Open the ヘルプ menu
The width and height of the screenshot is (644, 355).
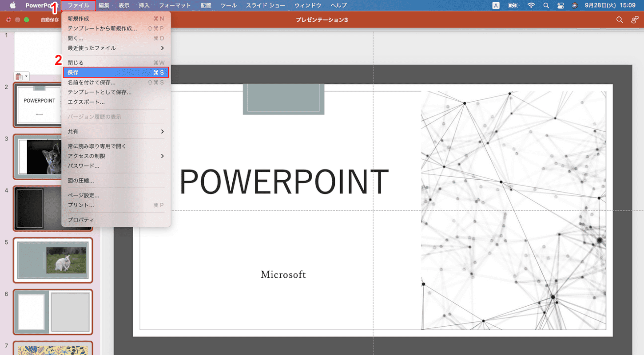coord(338,5)
